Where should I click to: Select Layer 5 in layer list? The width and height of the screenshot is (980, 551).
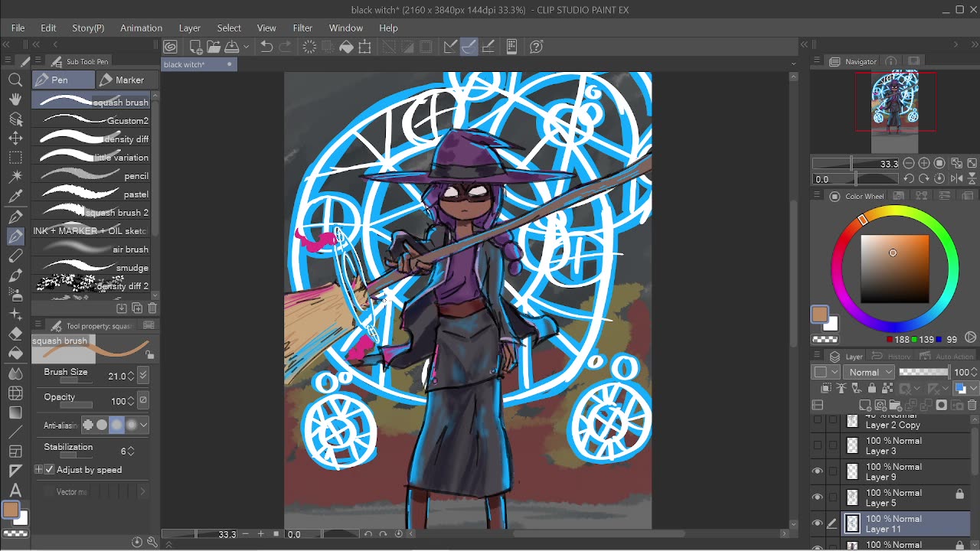(x=906, y=497)
